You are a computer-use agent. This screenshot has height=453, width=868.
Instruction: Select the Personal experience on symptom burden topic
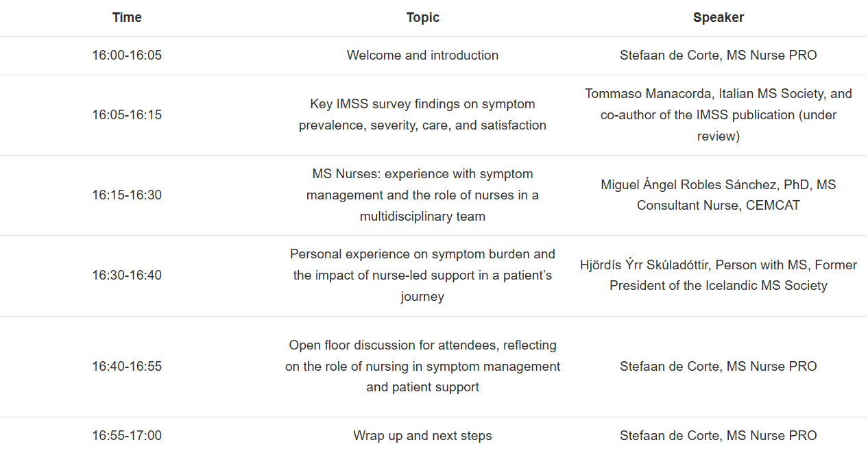422,276
